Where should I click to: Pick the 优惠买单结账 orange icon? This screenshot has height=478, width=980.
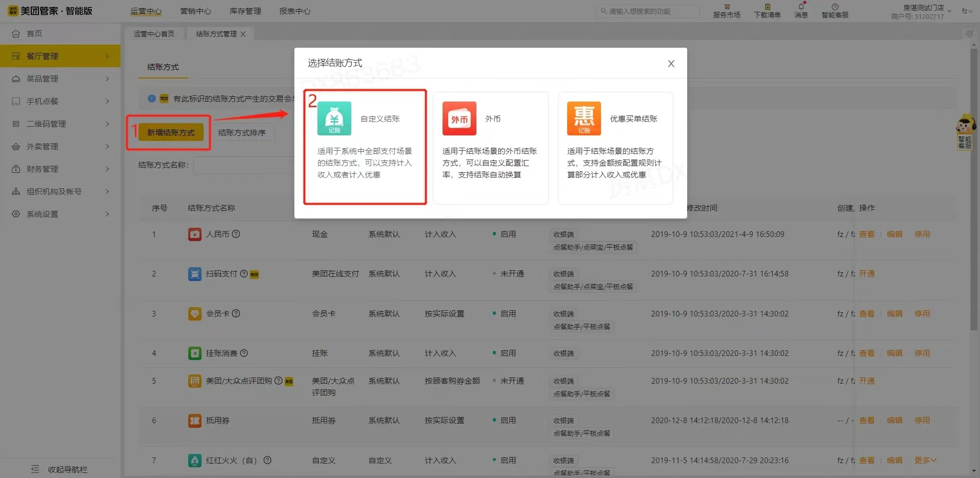(x=584, y=118)
